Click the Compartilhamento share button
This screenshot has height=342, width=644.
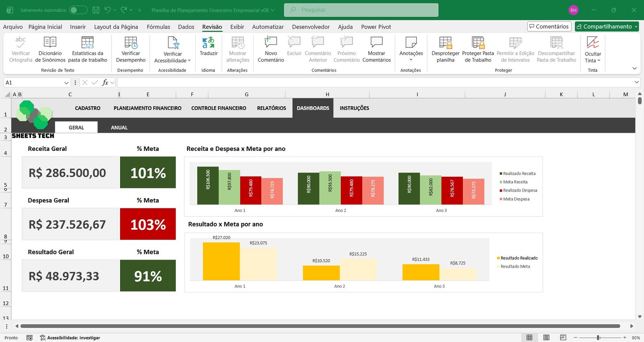pyautogui.click(x=607, y=27)
